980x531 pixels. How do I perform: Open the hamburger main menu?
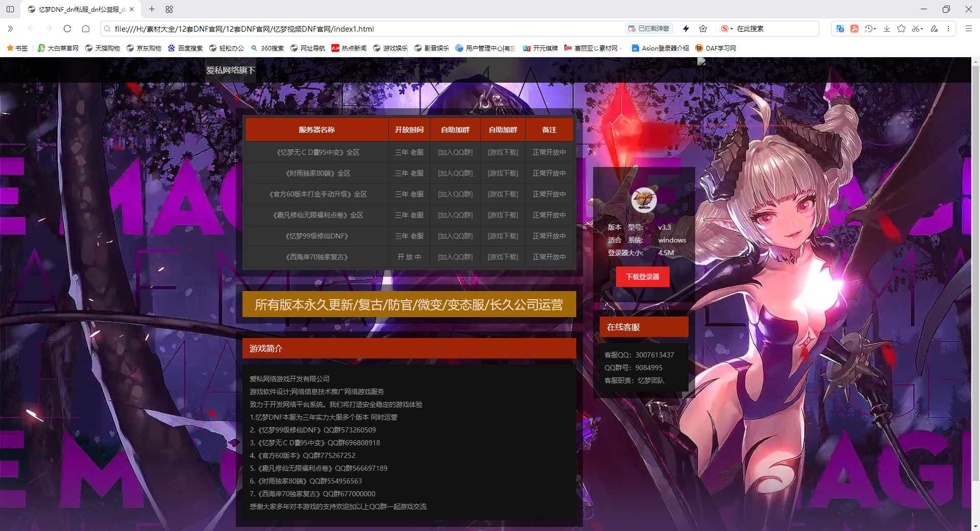point(968,29)
